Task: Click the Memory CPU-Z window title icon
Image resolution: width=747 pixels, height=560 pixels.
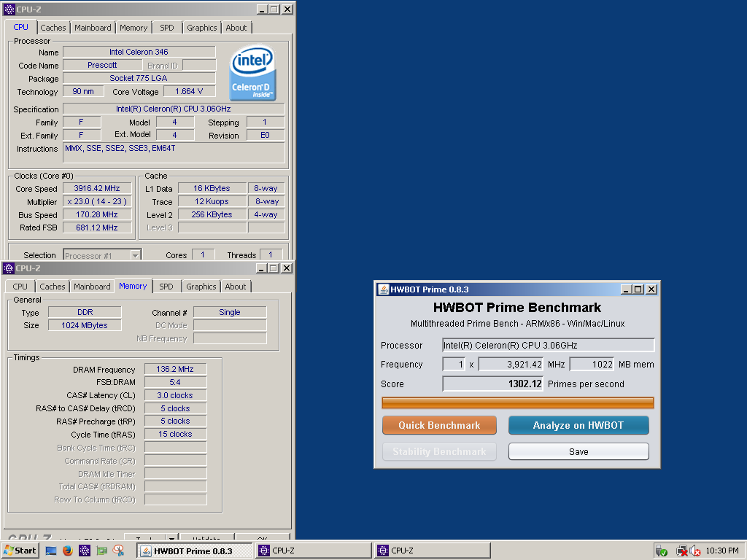Action: 9,268
